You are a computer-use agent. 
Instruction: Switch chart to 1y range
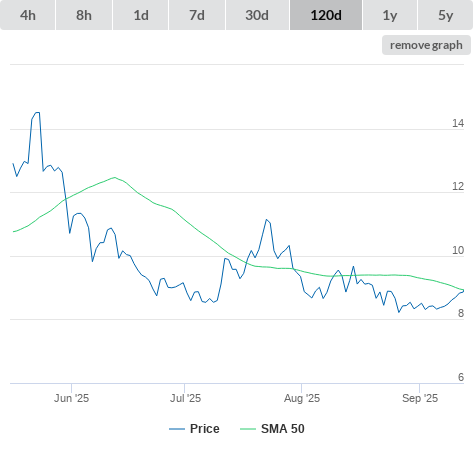390,15
